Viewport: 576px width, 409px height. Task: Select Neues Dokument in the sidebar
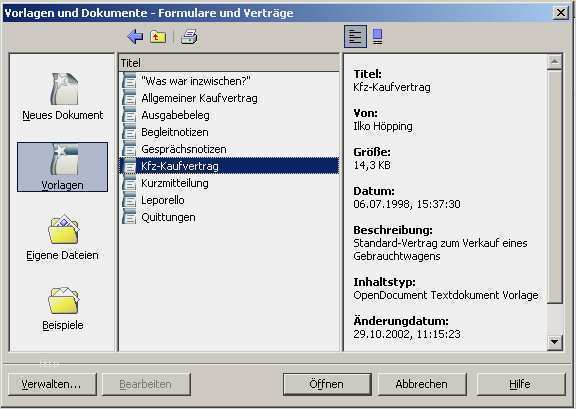(x=63, y=97)
